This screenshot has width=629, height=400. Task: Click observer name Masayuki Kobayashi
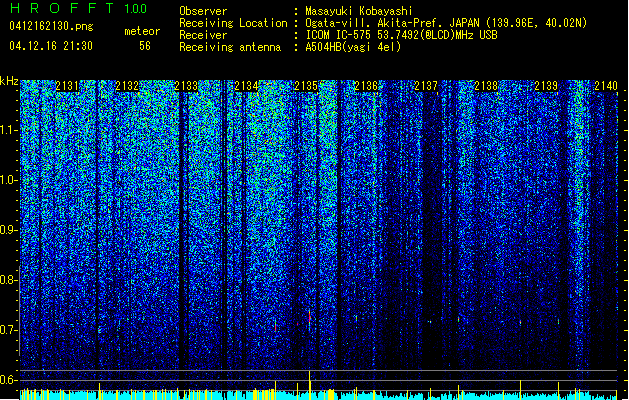coord(359,11)
